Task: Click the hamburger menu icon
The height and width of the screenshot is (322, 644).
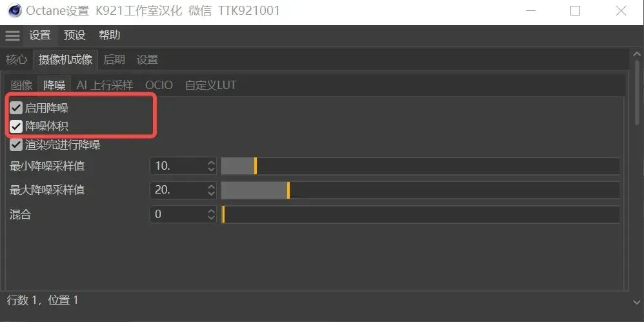Action: tap(13, 35)
